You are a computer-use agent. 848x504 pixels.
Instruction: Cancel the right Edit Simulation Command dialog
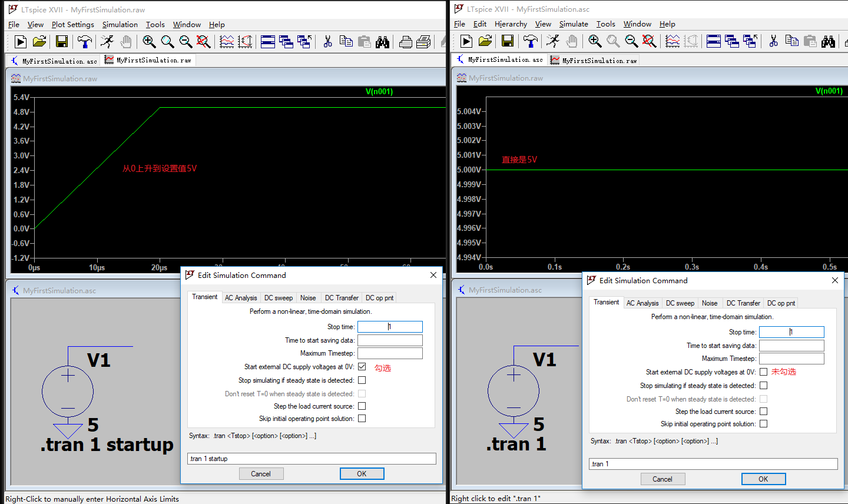click(x=663, y=479)
